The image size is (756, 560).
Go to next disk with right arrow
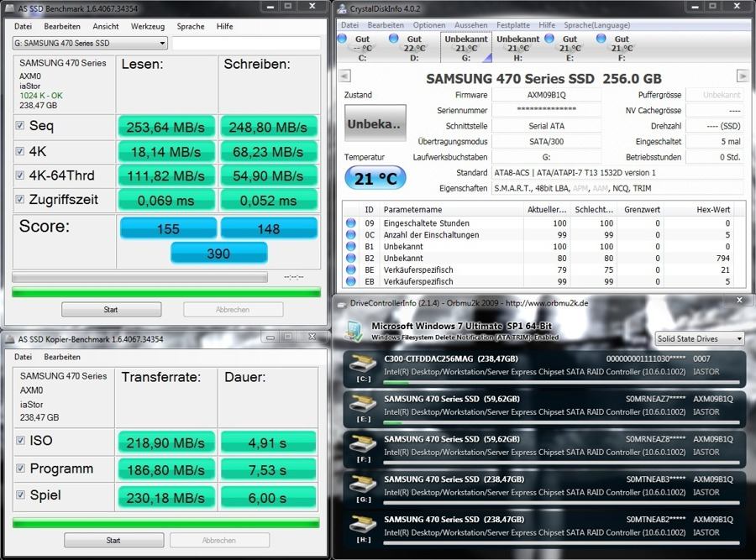743,76
